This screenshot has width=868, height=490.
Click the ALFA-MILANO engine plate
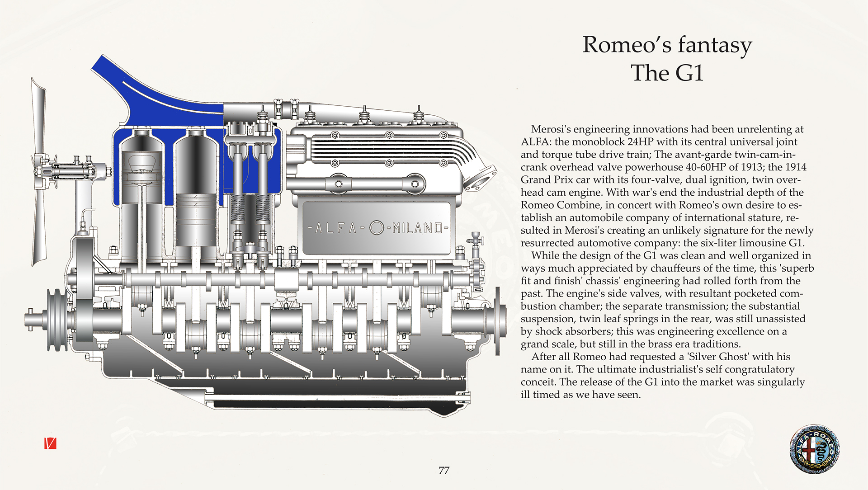[x=377, y=228]
